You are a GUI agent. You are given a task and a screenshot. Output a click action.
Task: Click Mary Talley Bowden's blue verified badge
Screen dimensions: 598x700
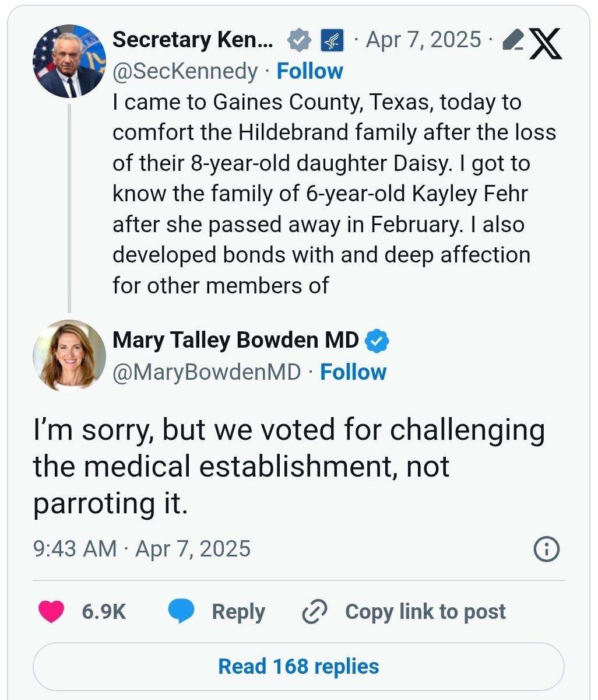click(x=377, y=341)
